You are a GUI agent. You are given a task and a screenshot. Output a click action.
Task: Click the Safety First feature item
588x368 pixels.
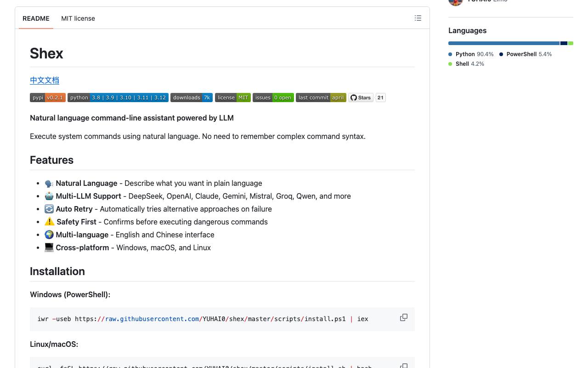point(156,222)
